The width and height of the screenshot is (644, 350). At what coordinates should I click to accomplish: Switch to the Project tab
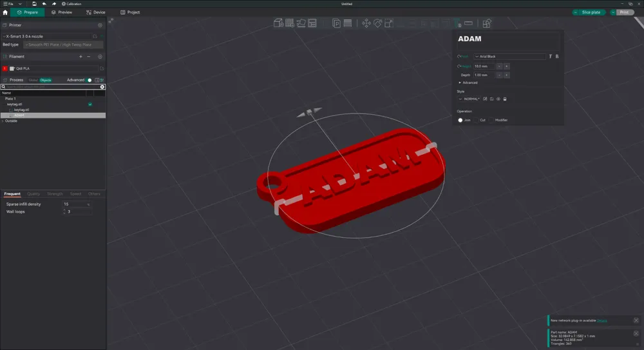(130, 12)
